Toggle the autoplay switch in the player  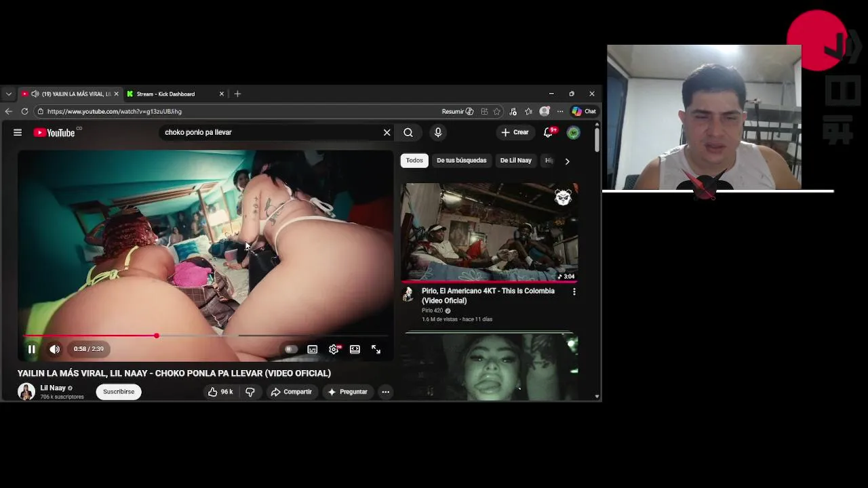tap(290, 349)
